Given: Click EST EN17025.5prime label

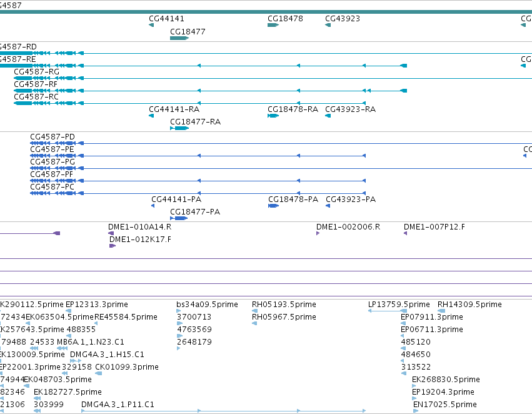Looking at the screenshot, I should pyautogui.click(x=445, y=405).
